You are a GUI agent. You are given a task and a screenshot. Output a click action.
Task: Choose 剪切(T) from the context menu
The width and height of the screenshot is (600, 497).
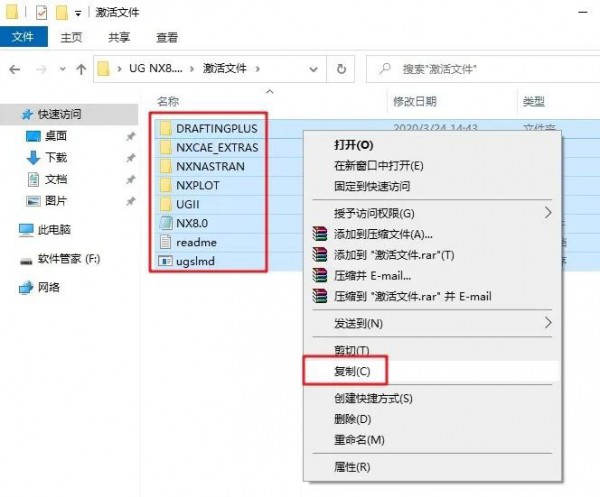(351, 350)
